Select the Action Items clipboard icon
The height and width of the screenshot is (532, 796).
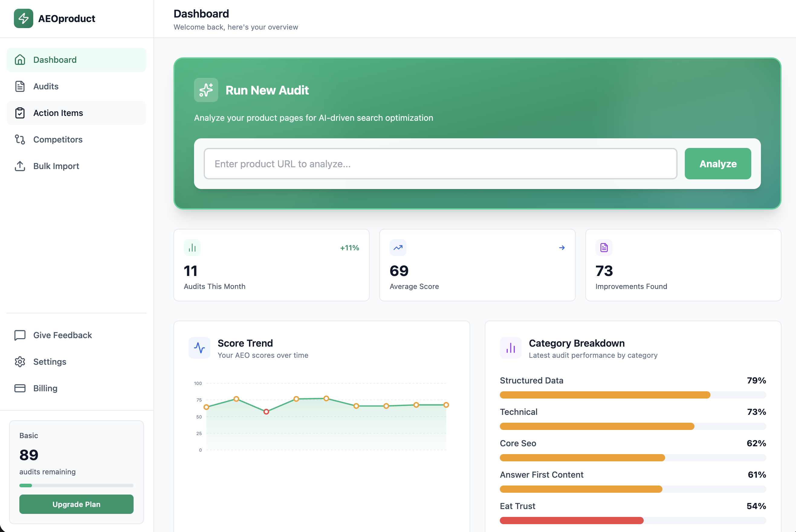pos(20,113)
